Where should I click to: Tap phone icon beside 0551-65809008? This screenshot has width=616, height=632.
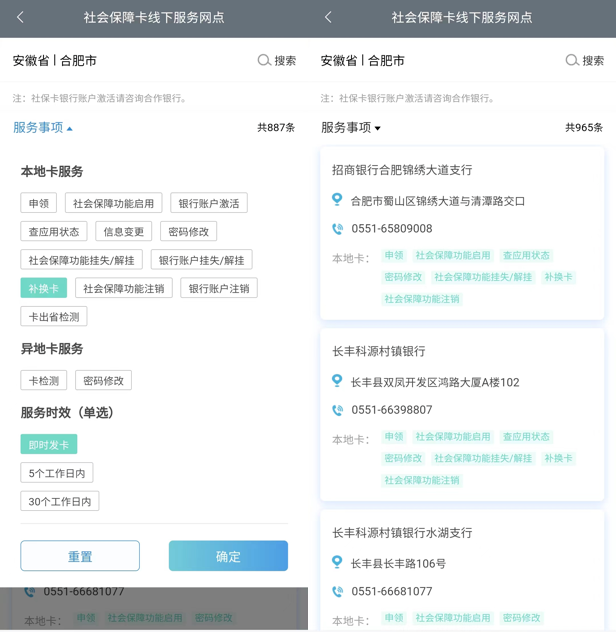pos(337,229)
